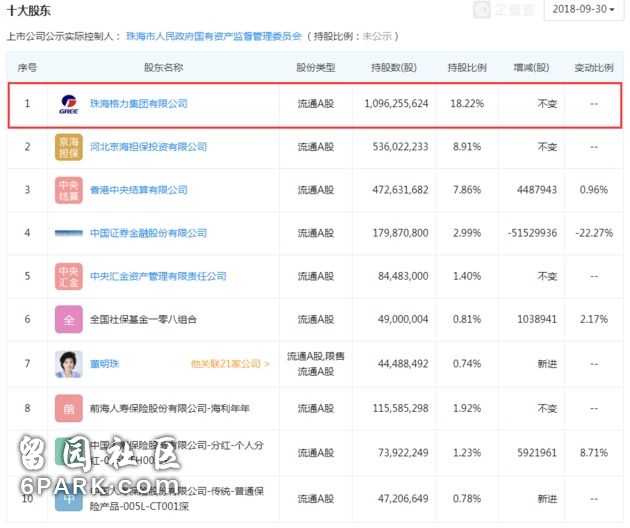Select the 47,206,649 shares value
The image size is (630, 528).
(403, 499)
